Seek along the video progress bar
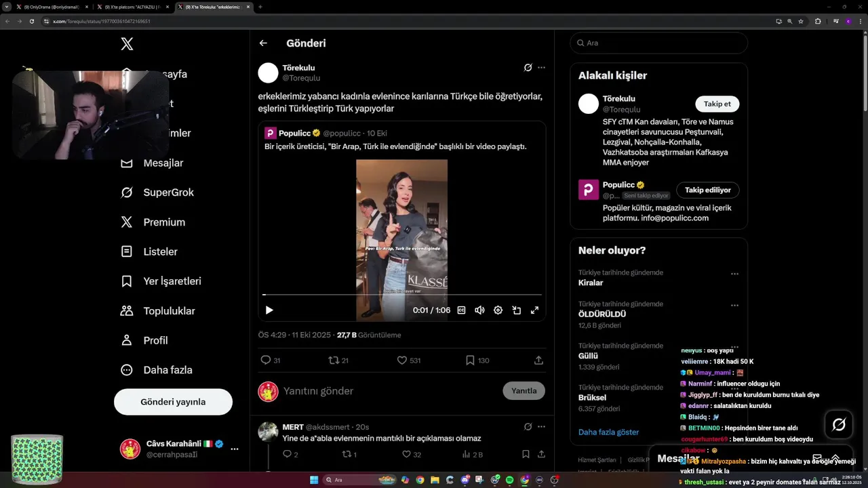 pyautogui.click(x=402, y=295)
